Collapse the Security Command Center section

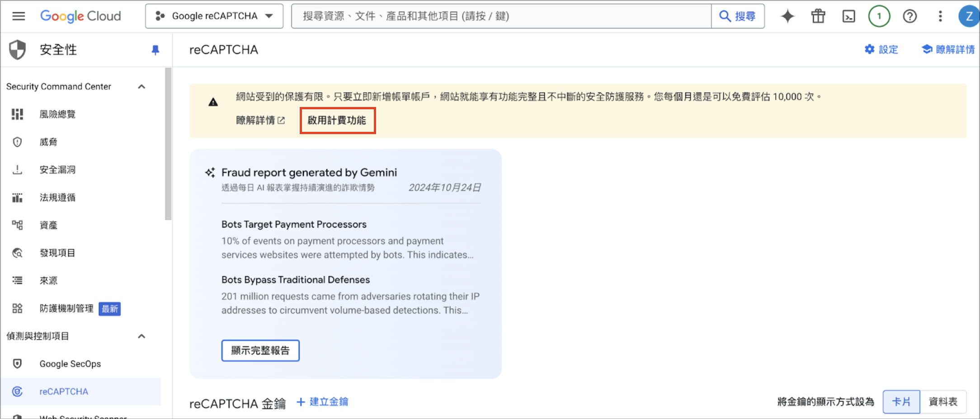point(141,86)
